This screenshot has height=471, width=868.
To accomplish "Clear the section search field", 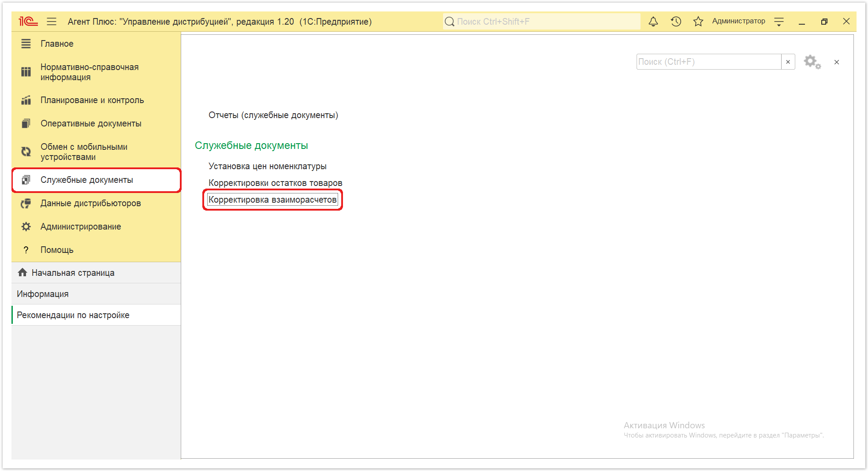I will click(x=788, y=62).
